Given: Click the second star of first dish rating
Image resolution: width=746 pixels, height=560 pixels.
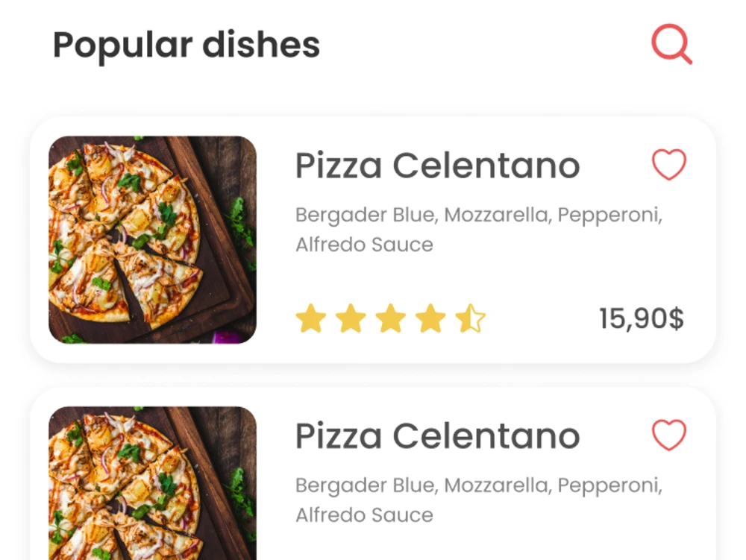Looking at the screenshot, I should coord(351,318).
